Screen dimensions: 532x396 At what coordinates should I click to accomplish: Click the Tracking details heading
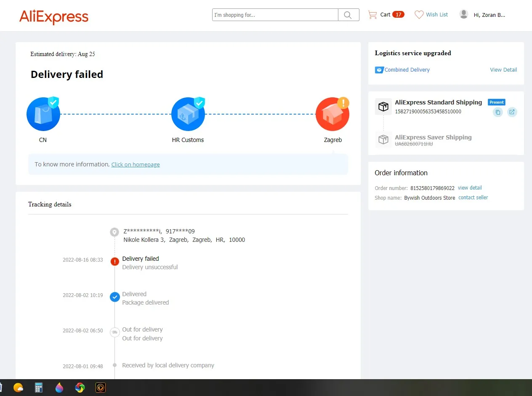[x=50, y=204]
